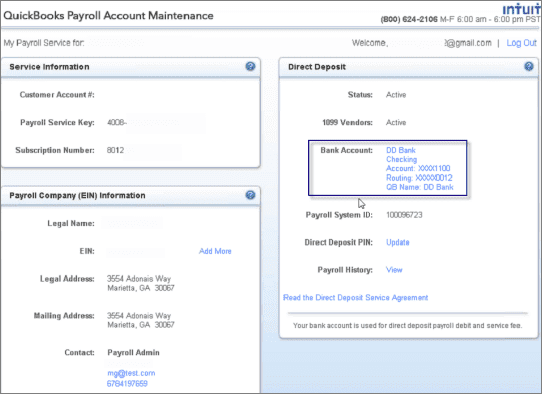The width and height of the screenshot is (542, 394).
Task: Click the Payroll System ID 100096723
Action: (404, 215)
